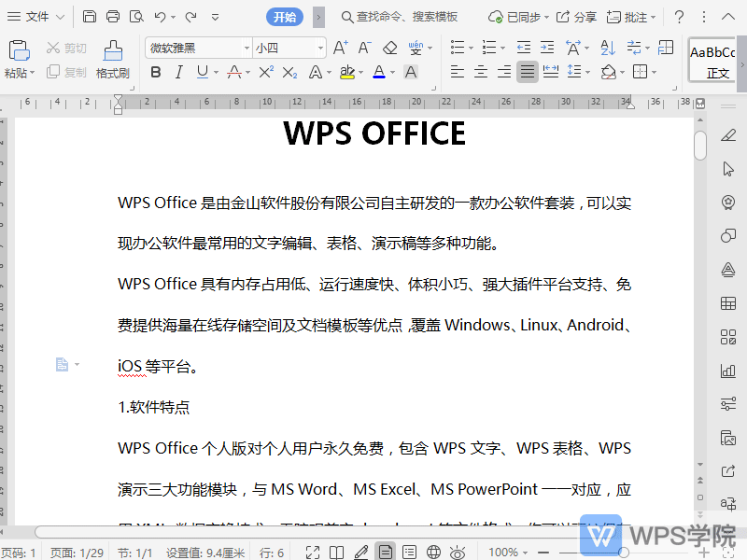This screenshot has height=560, width=747.
Task: Click the zoom slider in status bar
Action: coord(624,553)
